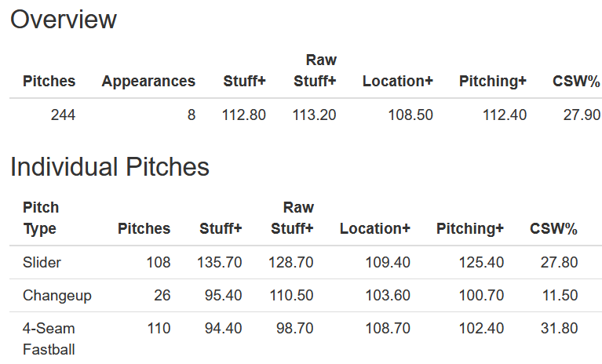Select the Appearances column header

(x=148, y=81)
